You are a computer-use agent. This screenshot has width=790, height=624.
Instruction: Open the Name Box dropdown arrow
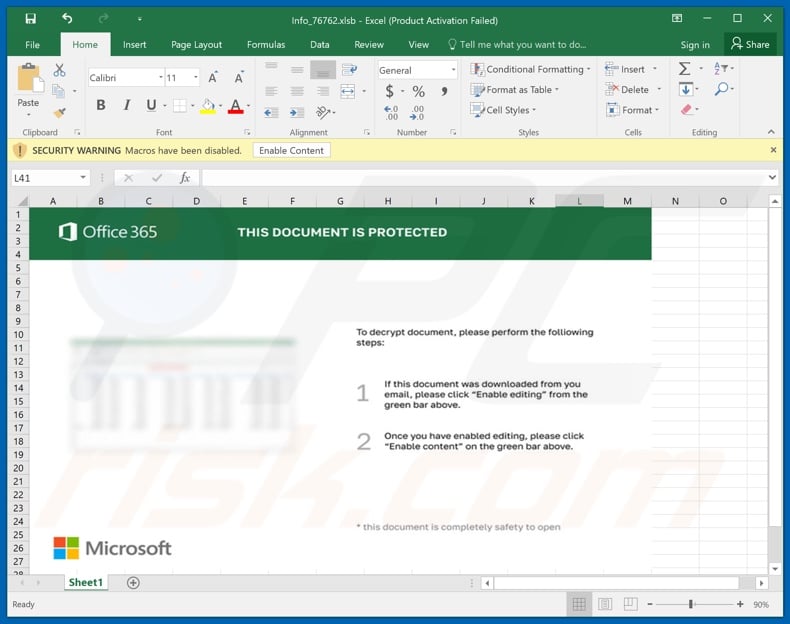pyautogui.click(x=83, y=178)
